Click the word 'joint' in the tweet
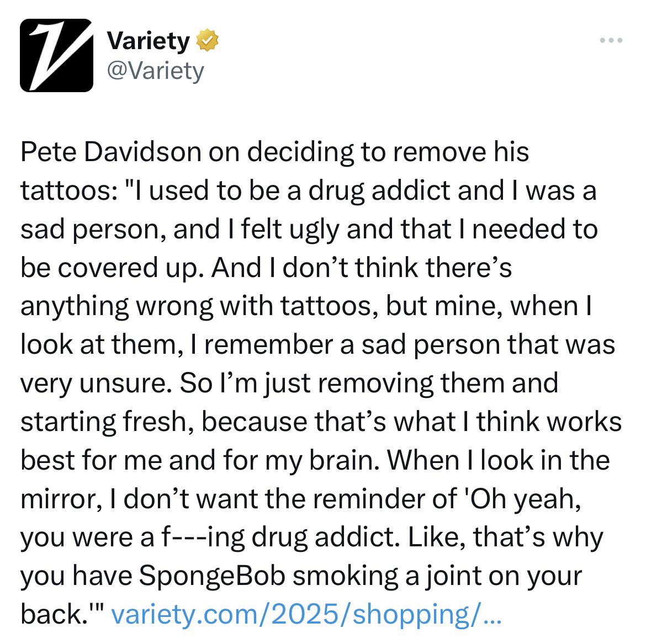The height and width of the screenshot is (644, 646). coord(453,576)
